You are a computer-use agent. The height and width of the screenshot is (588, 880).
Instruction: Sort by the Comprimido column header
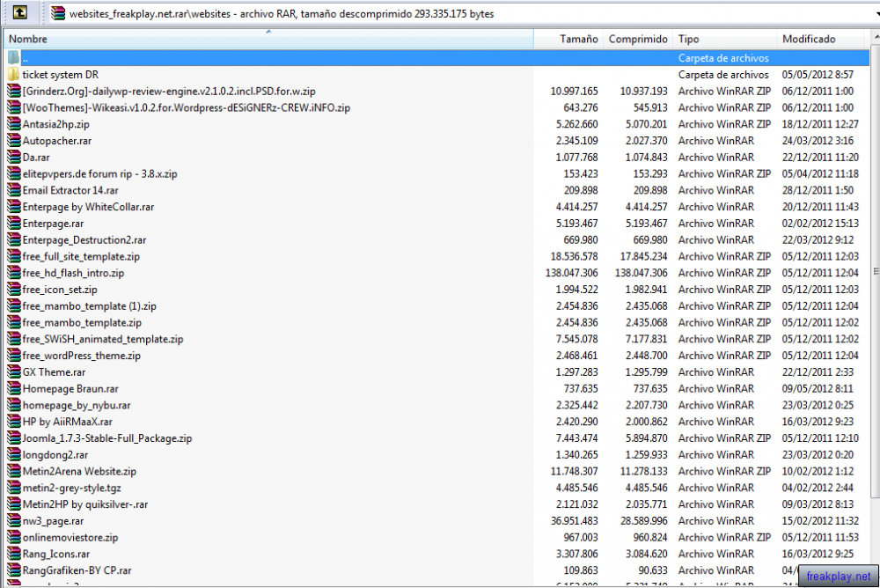[637, 39]
